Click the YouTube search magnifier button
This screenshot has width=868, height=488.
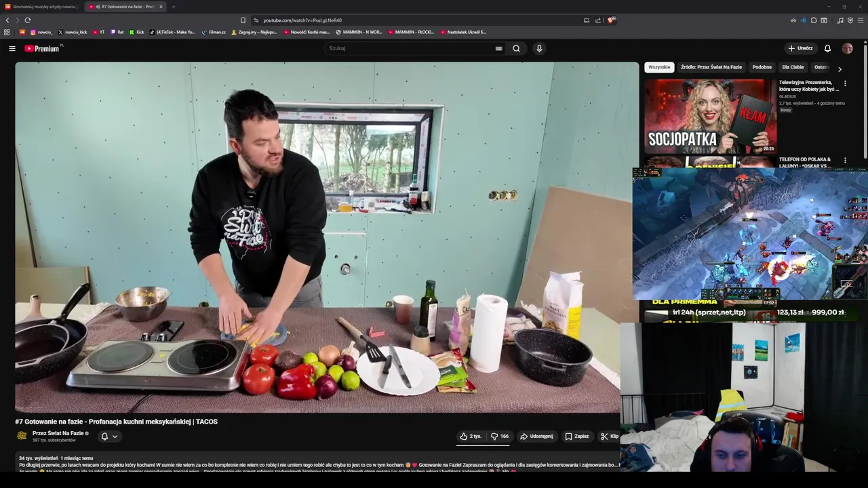pos(516,48)
